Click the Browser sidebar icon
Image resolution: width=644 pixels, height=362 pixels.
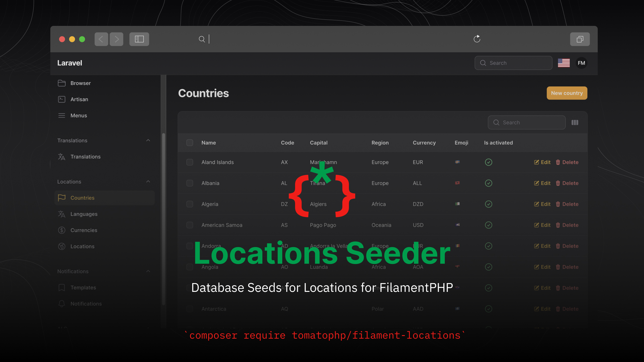[x=62, y=83]
